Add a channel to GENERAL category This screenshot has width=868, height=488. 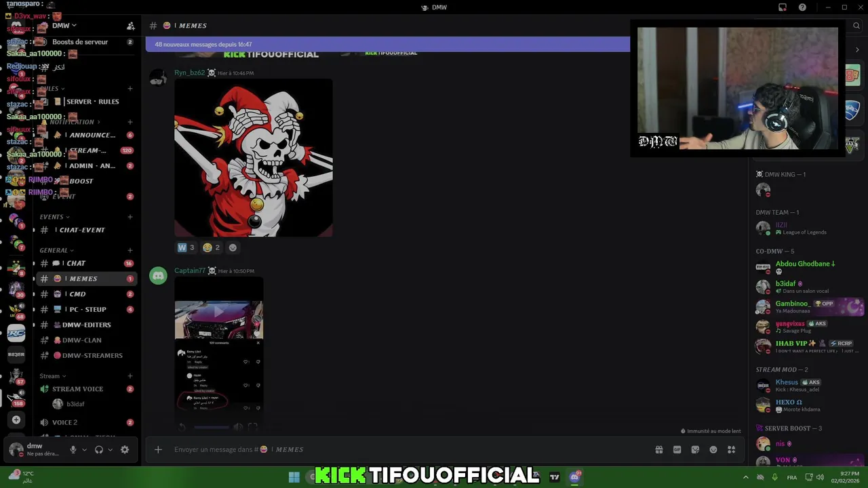pos(130,250)
